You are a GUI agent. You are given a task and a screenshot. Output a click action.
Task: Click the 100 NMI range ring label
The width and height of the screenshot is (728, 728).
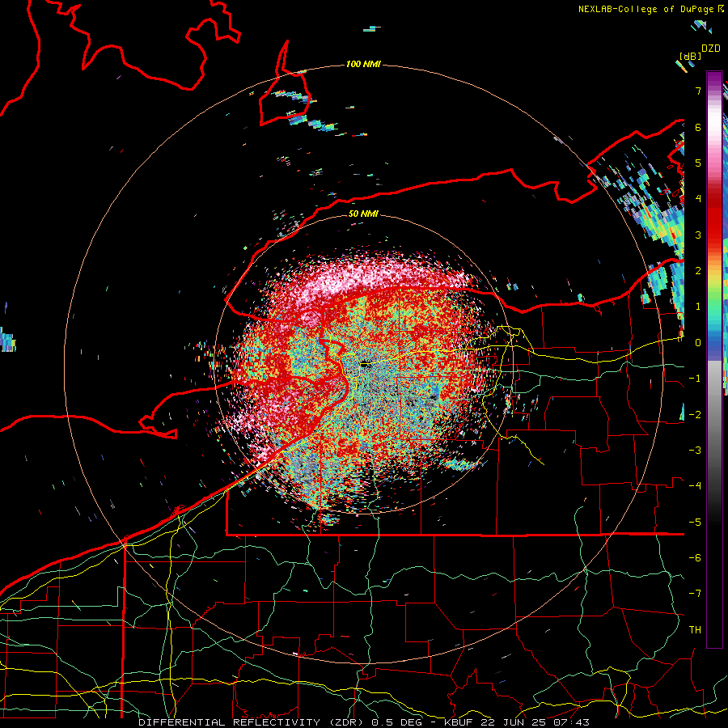coord(363,64)
